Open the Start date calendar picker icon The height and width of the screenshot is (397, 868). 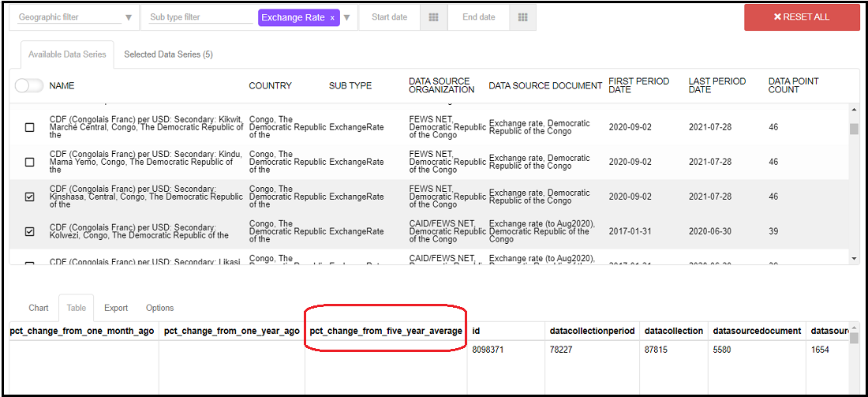[433, 17]
